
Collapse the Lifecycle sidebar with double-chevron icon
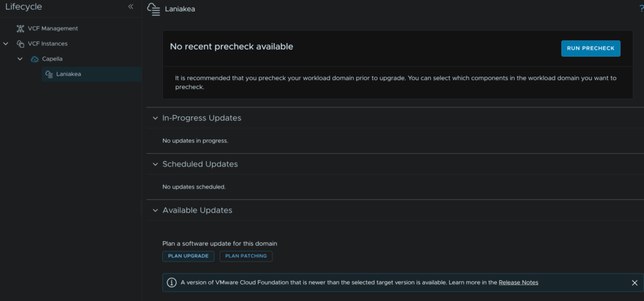pyautogui.click(x=131, y=7)
